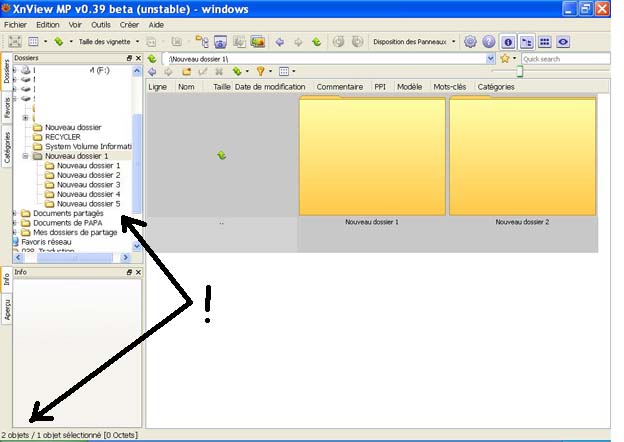Screen dimensions: 624x442
Task: Click the folder tree horizontal scrollbar right arrow
Action: pos(126,257)
